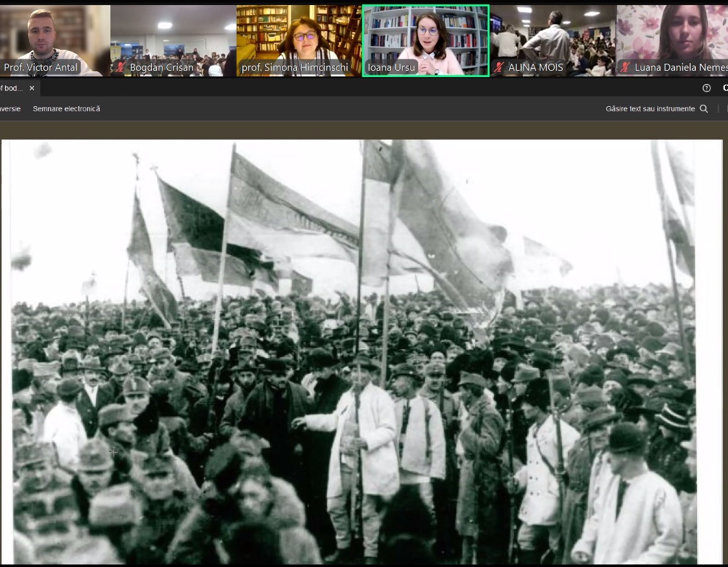Screen dimensions: 728x567
Task: Switch to the document tab labeled "bod..."
Action: (x=11, y=88)
